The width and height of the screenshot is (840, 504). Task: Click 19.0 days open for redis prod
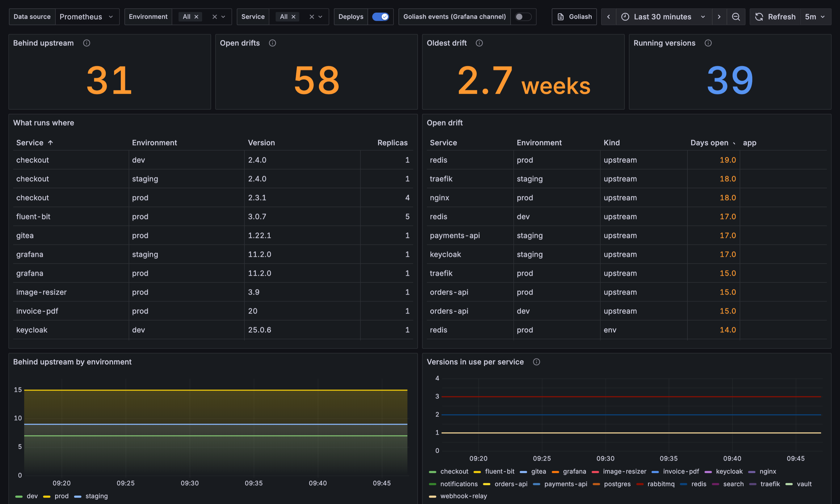(x=727, y=160)
